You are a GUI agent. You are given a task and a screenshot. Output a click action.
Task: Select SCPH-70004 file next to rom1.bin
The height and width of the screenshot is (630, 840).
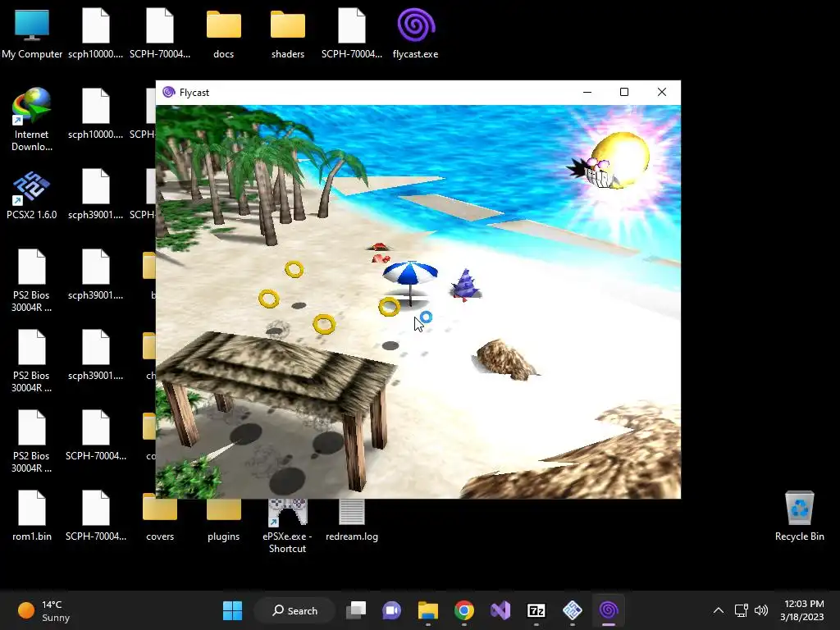[96, 517]
